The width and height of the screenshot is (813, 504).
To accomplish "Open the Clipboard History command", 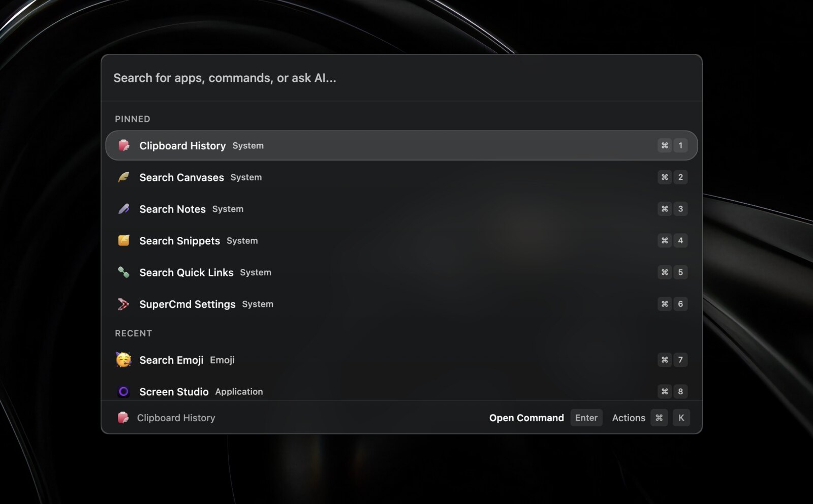I will pyautogui.click(x=401, y=145).
